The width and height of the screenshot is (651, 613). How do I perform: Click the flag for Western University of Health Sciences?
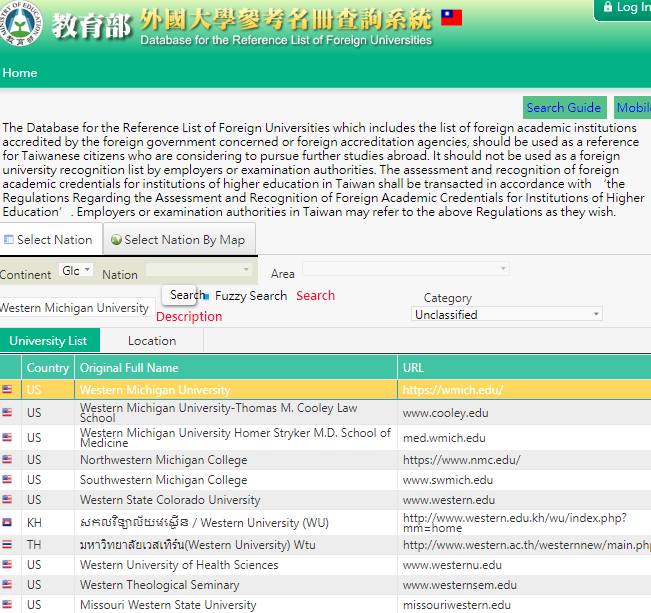(7, 564)
